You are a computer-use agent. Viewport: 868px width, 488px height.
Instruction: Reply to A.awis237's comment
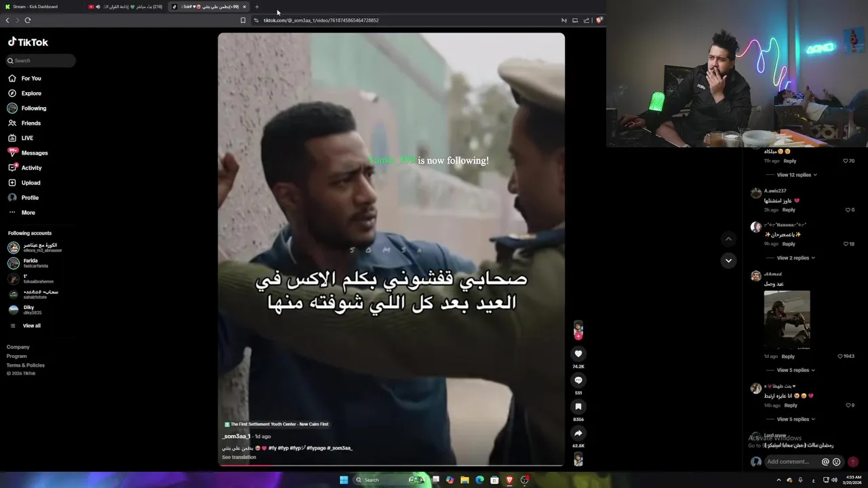789,210
